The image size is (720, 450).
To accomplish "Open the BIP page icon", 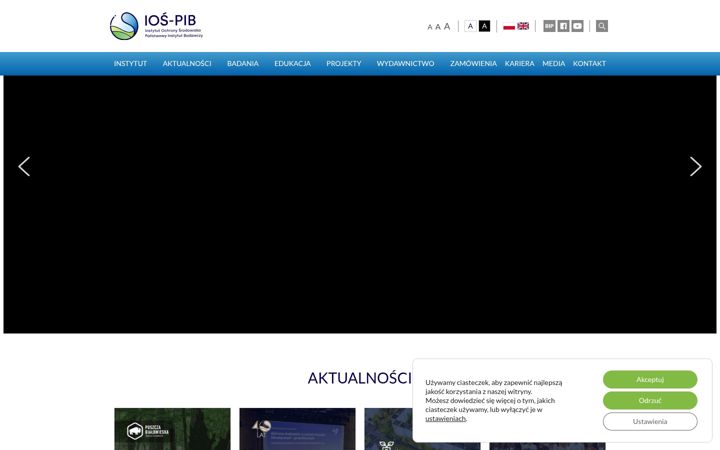I will pyautogui.click(x=549, y=26).
